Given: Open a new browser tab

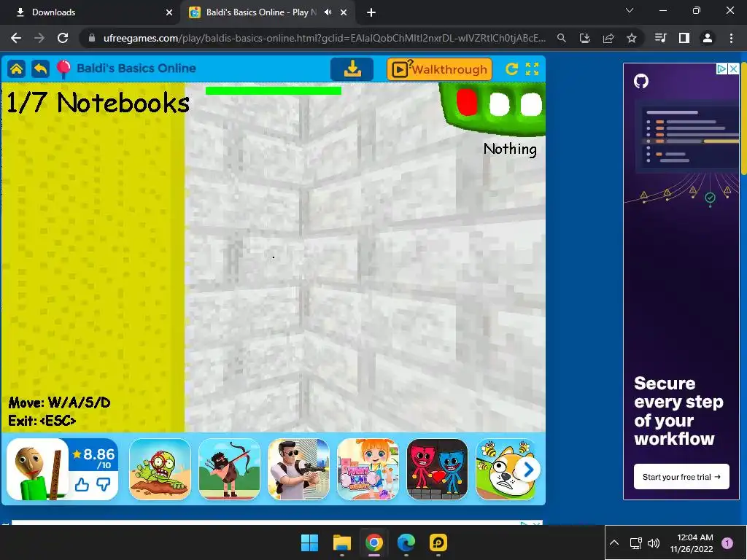Looking at the screenshot, I should coord(371,12).
